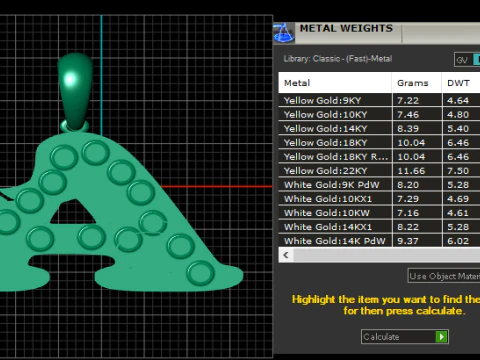Screen dimensions: 480x360
Task: Click the Grams column header
Action: (417, 83)
